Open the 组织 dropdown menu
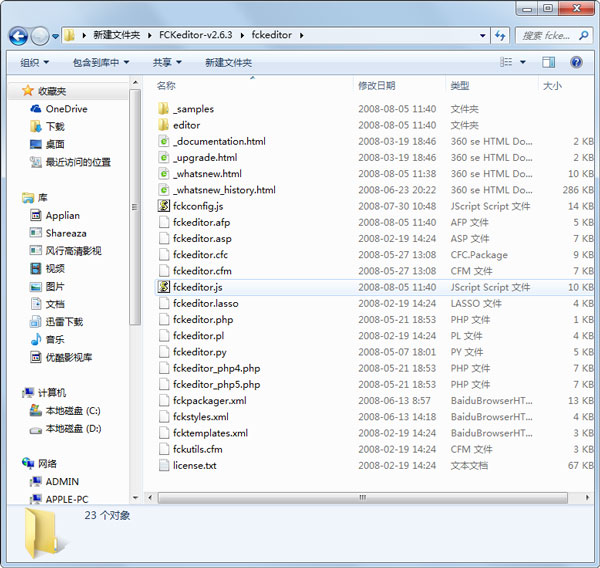The image size is (600, 568). [36, 62]
